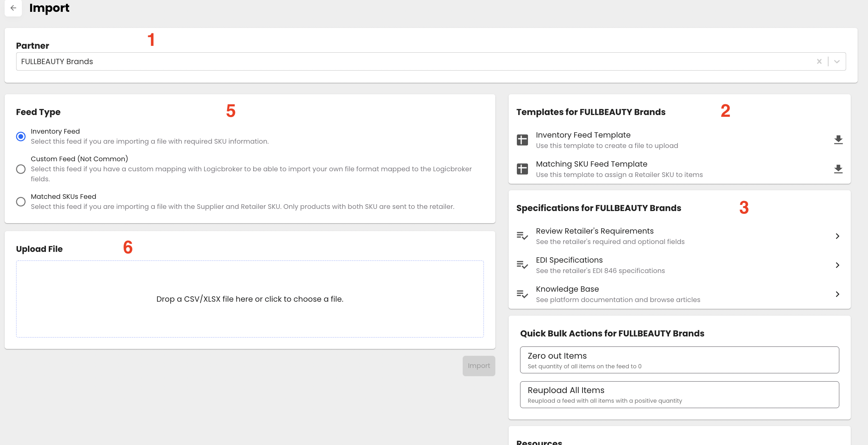
Task: Click the Review Retailer's Requirements checklist icon
Action: coord(522,236)
